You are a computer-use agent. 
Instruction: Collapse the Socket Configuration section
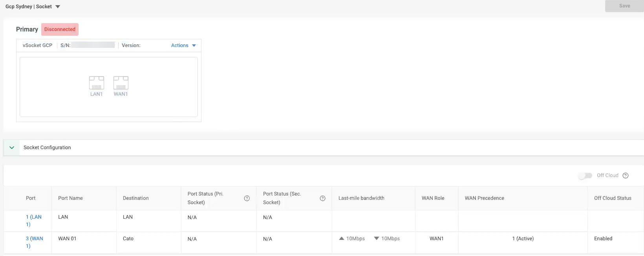[12, 148]
